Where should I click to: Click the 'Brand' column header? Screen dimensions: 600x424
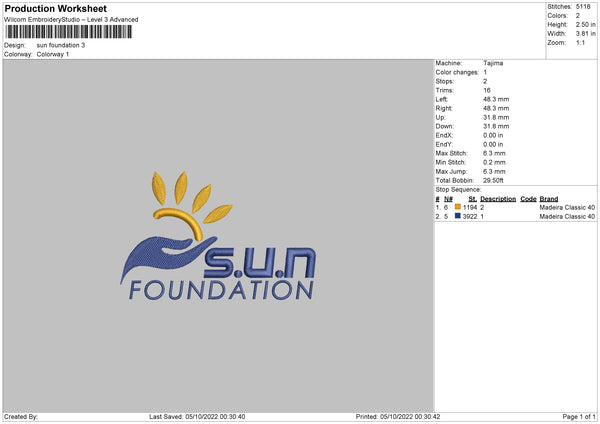click(549, 199)
